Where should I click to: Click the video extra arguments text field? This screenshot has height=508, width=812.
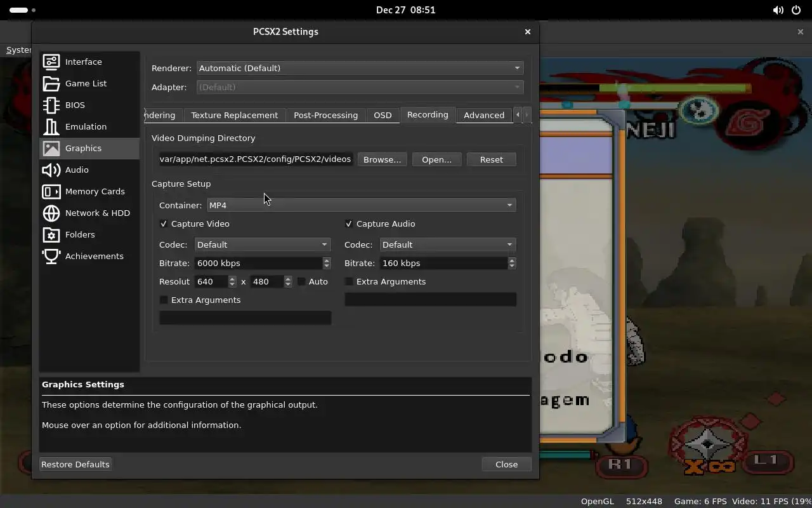(245, 317)
